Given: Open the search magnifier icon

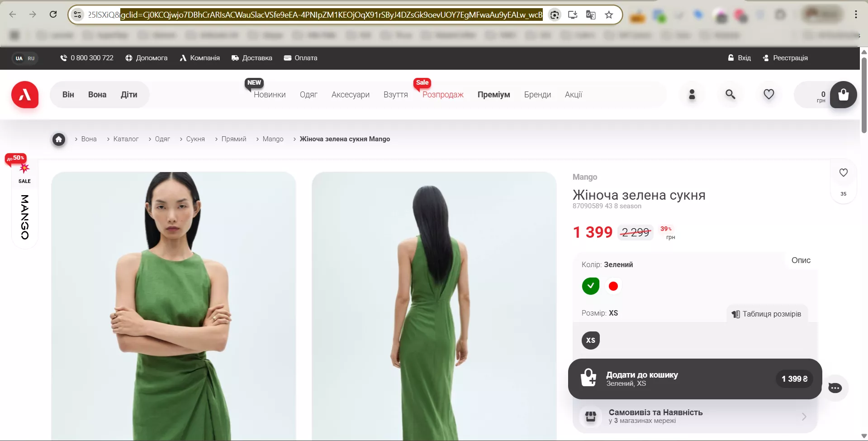Looking at the screenshot, I should pyautogui.click(x=730, y=94).
